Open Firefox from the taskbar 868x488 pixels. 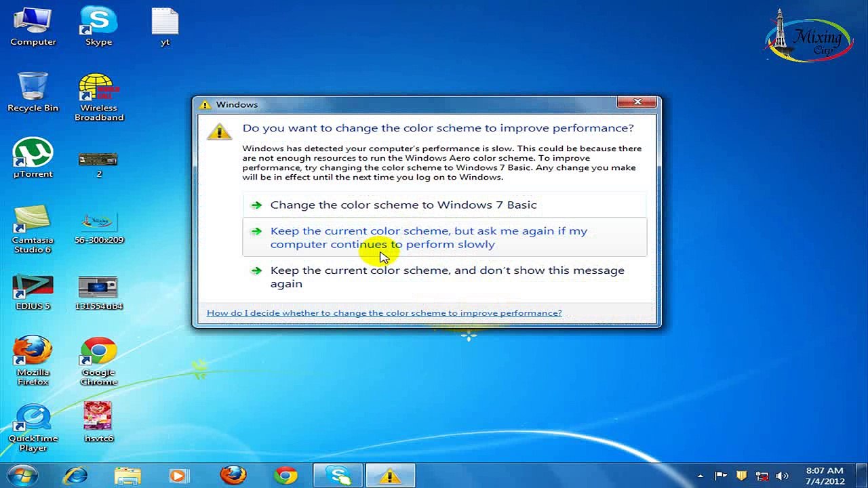233,475
